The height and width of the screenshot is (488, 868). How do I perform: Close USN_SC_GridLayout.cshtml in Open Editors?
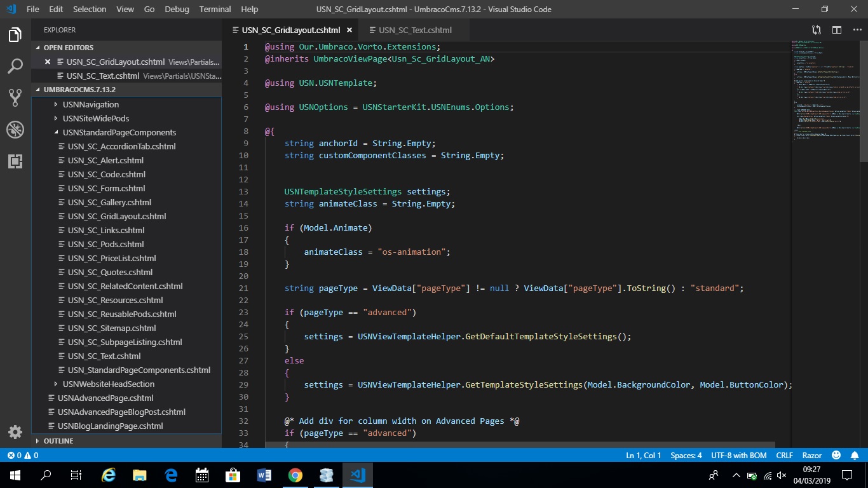48,62
